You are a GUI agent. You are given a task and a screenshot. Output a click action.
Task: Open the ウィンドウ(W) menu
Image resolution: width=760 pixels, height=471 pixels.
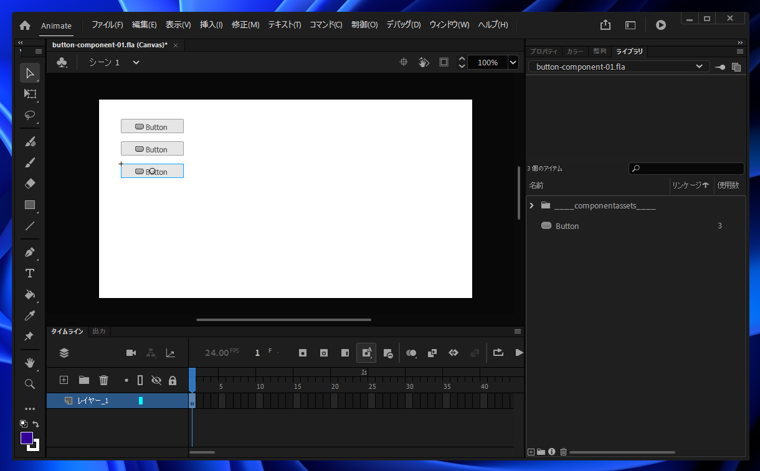[449, 25]
